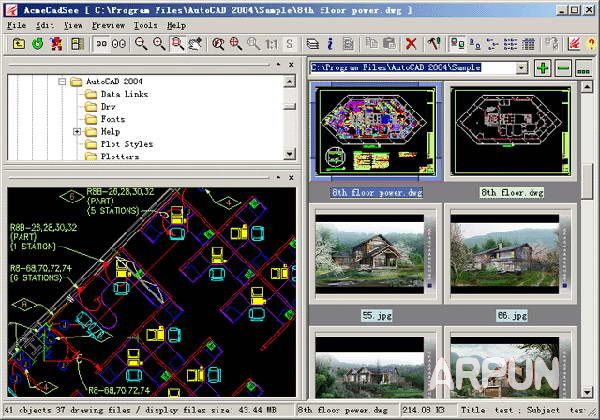The height and width of the screenshot is (420, 600).
Task: Open the folder path dropdown
Action: 522,68
